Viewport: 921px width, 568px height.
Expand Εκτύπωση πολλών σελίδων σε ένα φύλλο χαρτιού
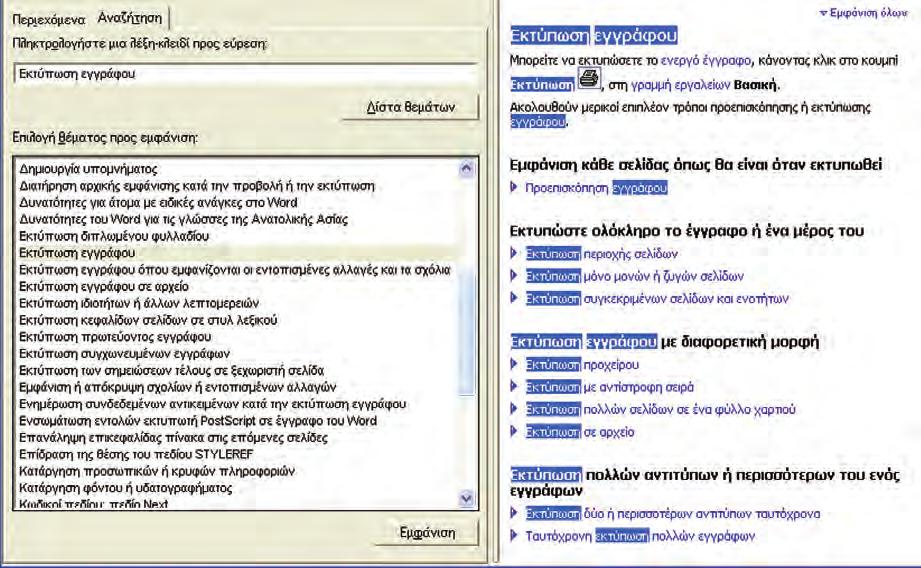click(653, 409)
